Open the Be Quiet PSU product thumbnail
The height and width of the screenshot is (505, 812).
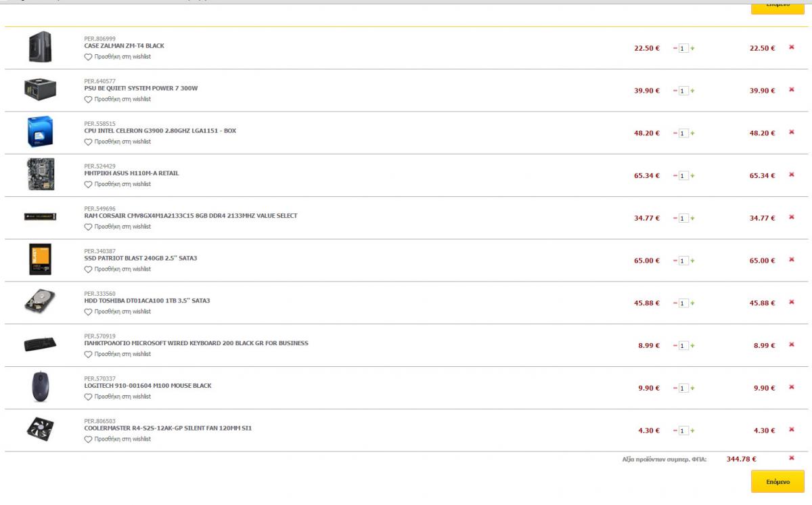point(40,89)
